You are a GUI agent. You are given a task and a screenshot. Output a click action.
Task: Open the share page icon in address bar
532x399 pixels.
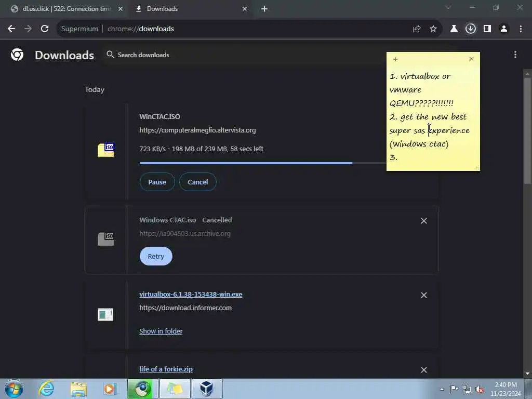tap(417, 29)
